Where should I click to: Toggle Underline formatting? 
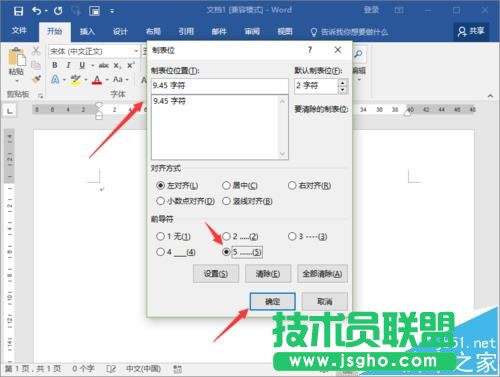(x=82, y=65)
